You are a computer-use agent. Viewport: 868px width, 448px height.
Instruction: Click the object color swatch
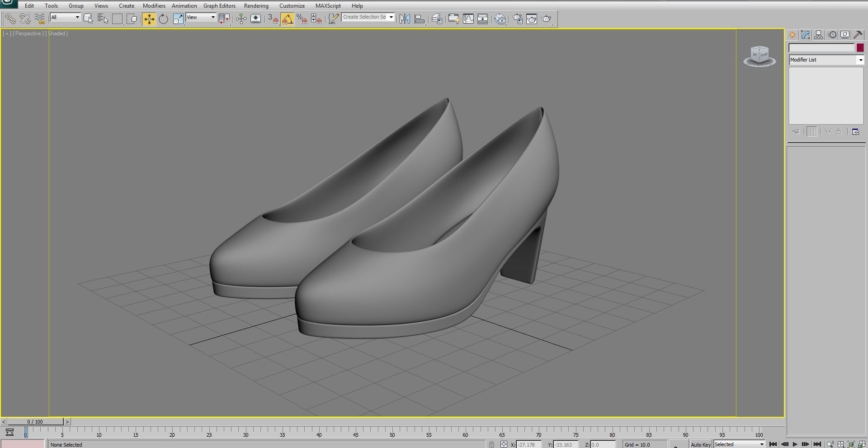coord(860,48)
